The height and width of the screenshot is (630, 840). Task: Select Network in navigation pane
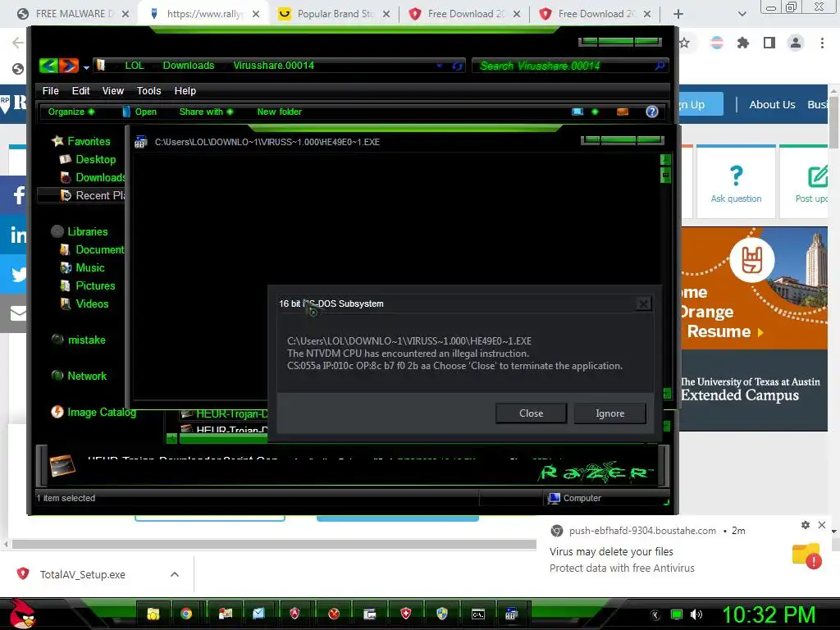pos(80,376)
